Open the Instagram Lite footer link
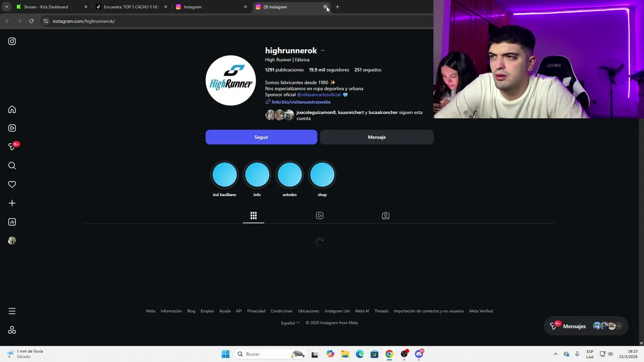This screenshot has height=362, width=644. click(337, 311)
